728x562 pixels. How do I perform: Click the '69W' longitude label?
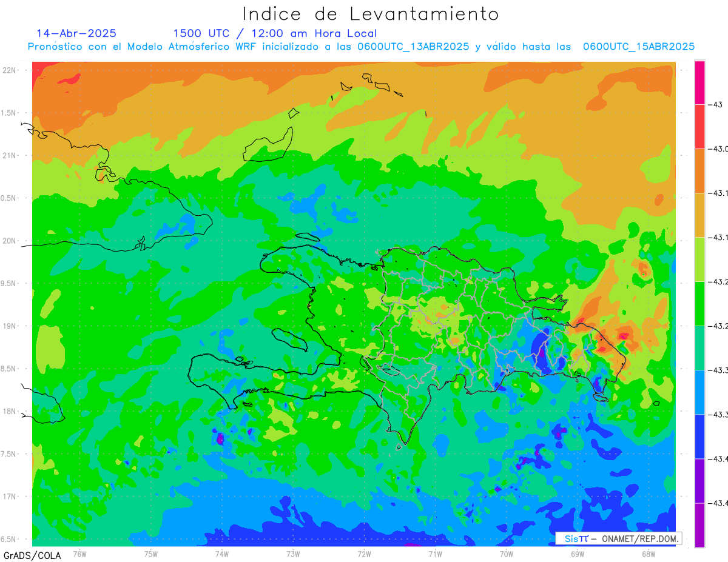pyautogui.click(x=577, y=554)
